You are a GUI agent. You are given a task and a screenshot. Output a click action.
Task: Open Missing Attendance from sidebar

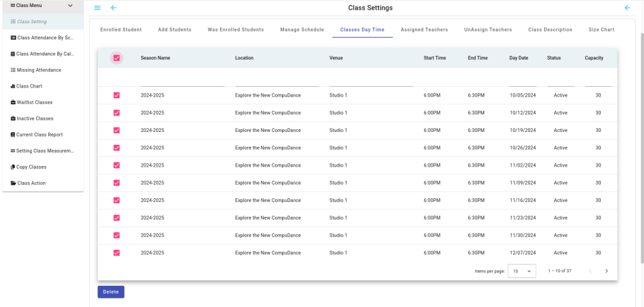[x=43, y=70]
